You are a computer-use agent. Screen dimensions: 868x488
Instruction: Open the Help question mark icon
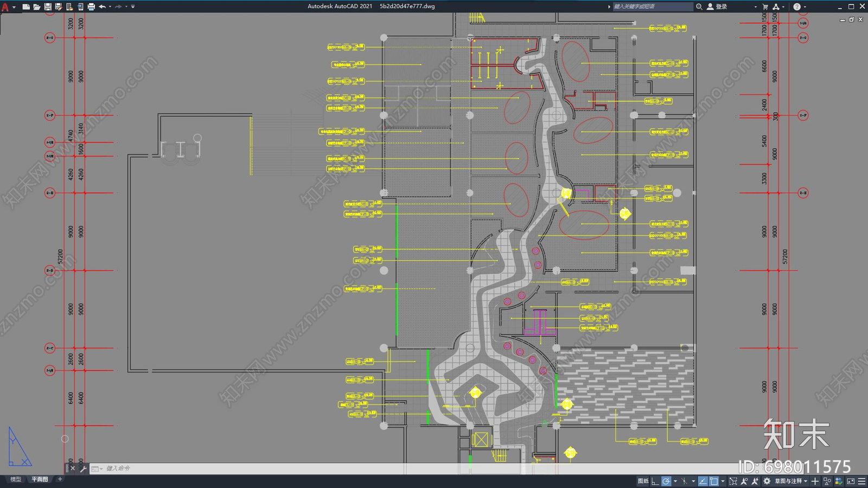pyautogui.click(x=796, y=7)
